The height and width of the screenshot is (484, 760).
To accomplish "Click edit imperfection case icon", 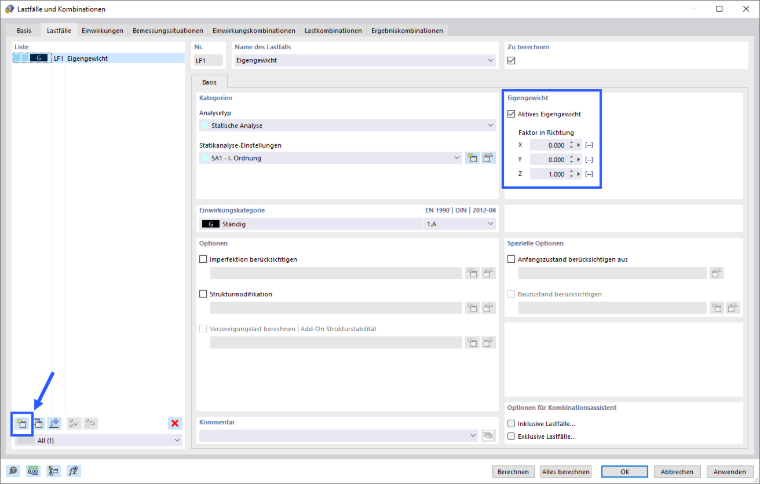I will point(488,273).
